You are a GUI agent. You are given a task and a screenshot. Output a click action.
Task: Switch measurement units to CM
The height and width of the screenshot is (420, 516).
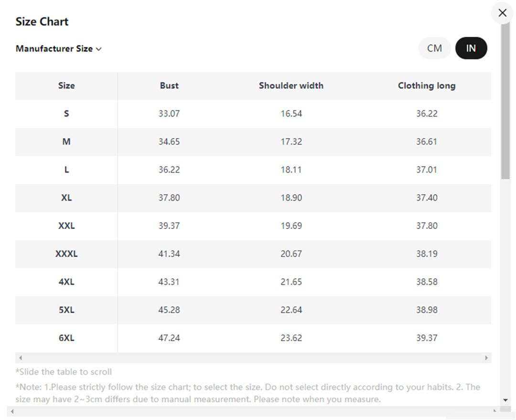(434, 48)
